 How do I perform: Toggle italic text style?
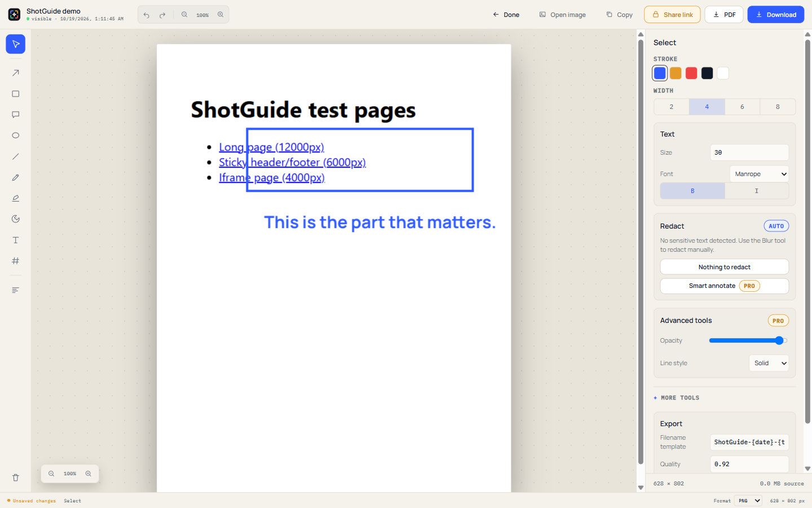click(x=757, y=191)
